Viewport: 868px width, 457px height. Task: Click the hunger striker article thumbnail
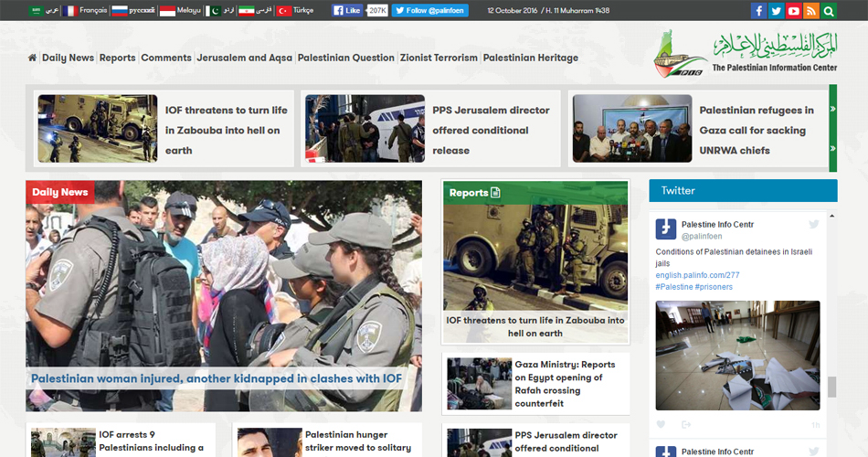pos(270,442)
